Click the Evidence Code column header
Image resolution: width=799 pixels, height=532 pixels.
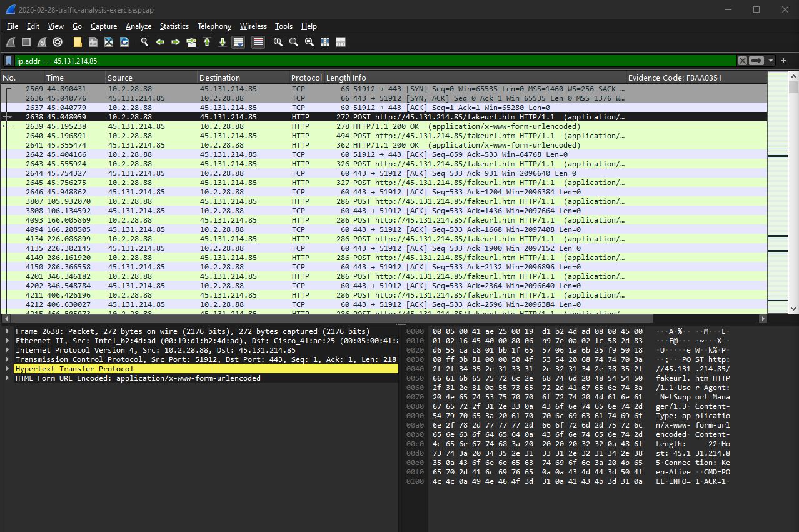click(696, 78)
